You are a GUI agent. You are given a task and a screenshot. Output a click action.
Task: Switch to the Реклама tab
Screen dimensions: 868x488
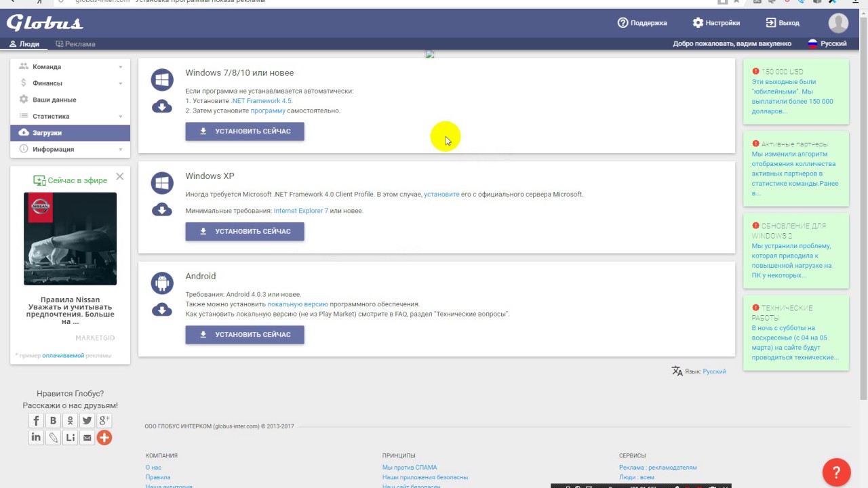point(75,44)
